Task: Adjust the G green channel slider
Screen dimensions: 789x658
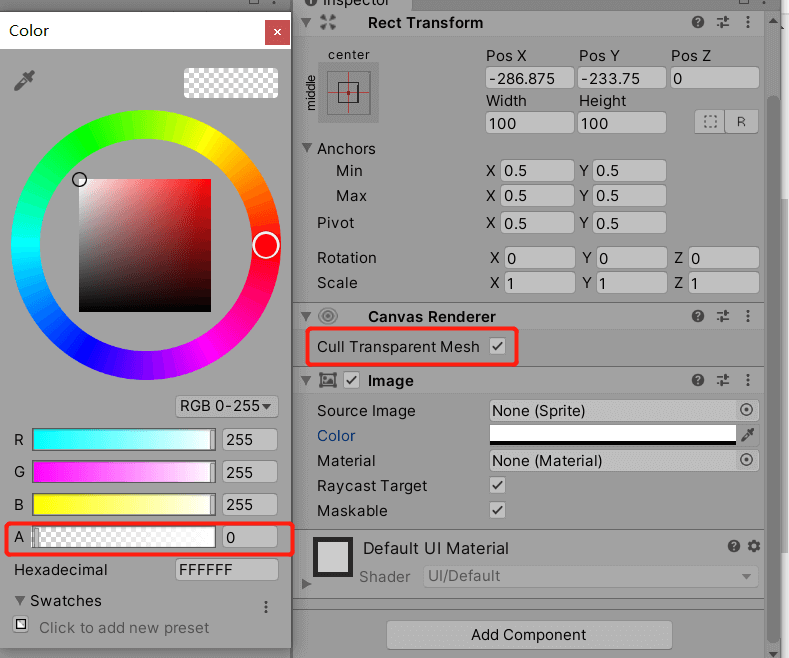Action: pos(124,472)
